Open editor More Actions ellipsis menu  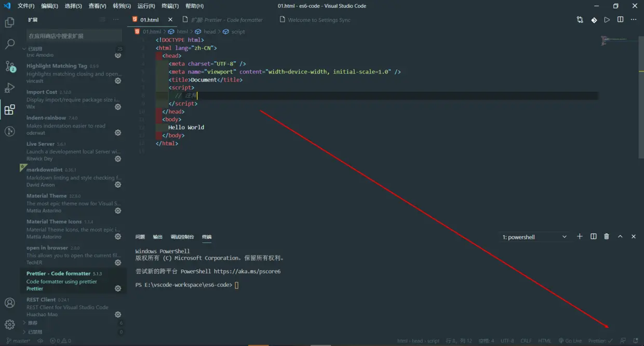(634, 20)
